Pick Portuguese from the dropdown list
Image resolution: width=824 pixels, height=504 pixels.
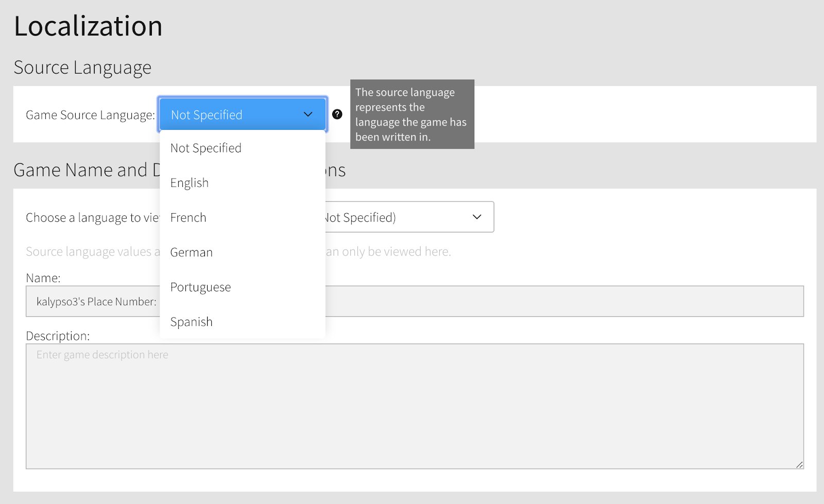243,287
